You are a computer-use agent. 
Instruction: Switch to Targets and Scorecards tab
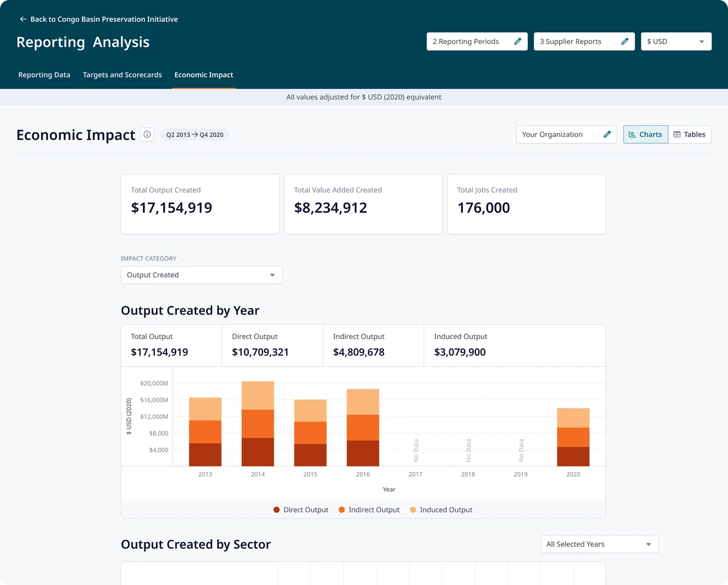123,75
